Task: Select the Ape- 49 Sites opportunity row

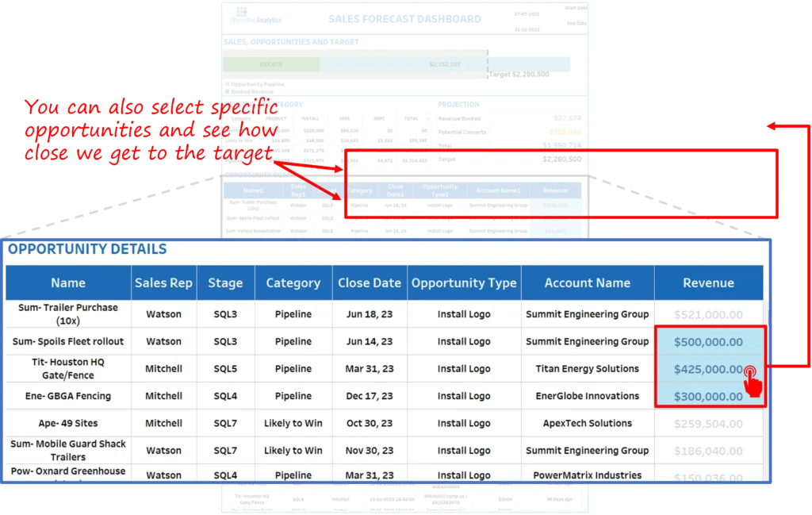Action: click(x=68, y=424)
